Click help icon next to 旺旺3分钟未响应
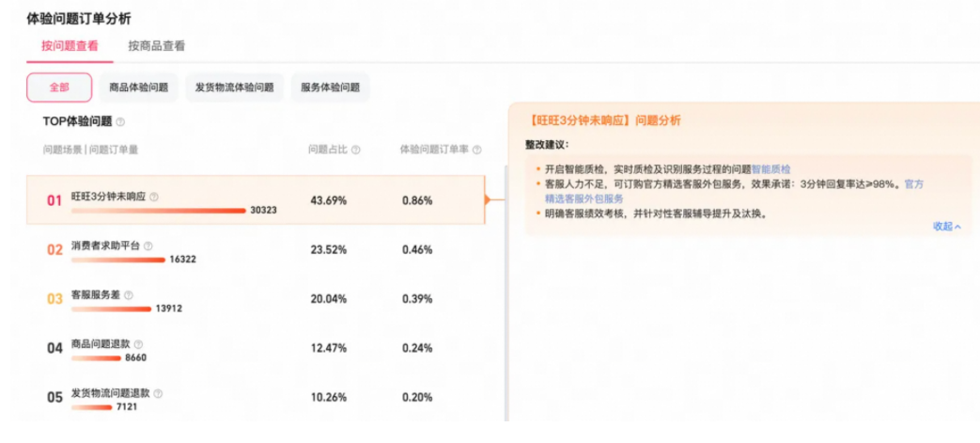This screenshot has height=443, width=980. (154, 197)
